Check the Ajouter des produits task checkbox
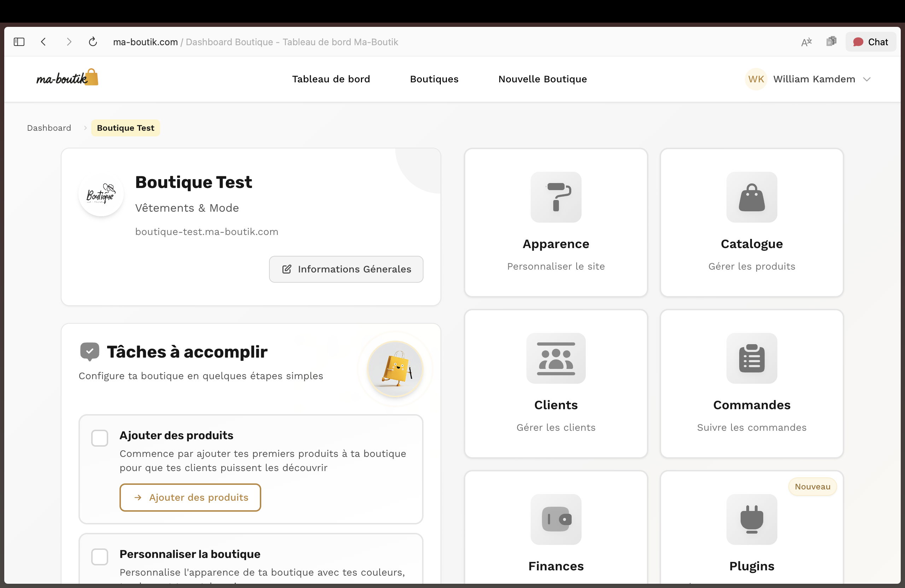This screenshot has height=588, width=905. pos(100,438)
